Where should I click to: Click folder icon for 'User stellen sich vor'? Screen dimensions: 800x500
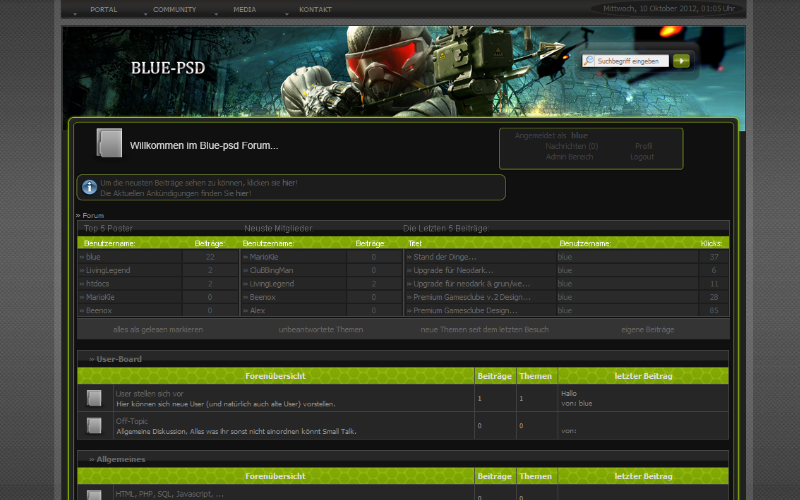pyautogui.click(x=94, y=398)
